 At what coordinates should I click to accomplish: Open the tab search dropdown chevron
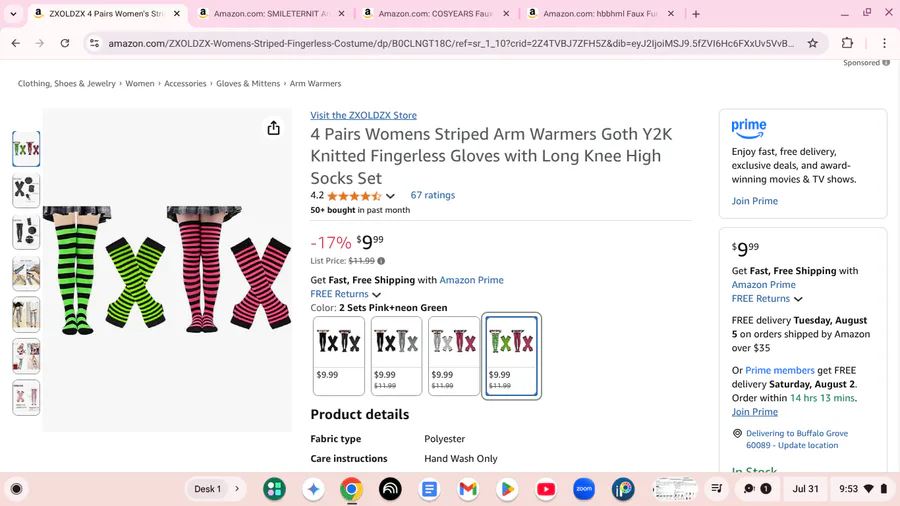[x=13, y=13]
